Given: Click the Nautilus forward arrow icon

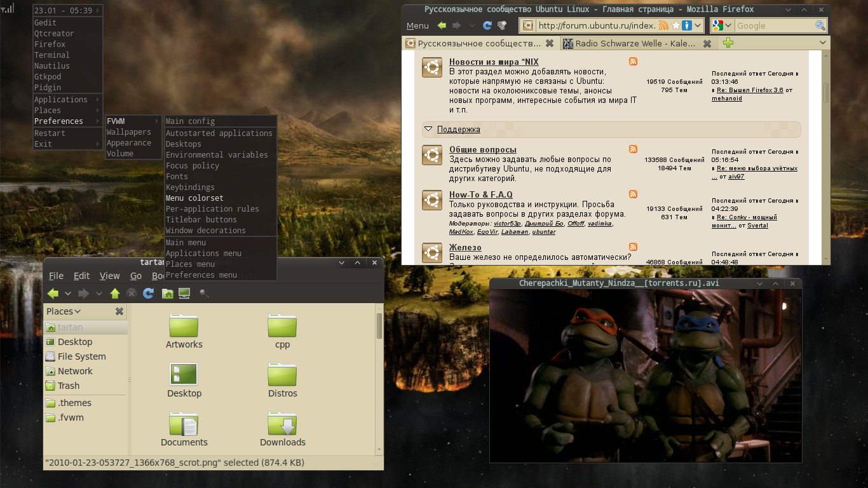Looking at the screenshot, I should (83, 293).
